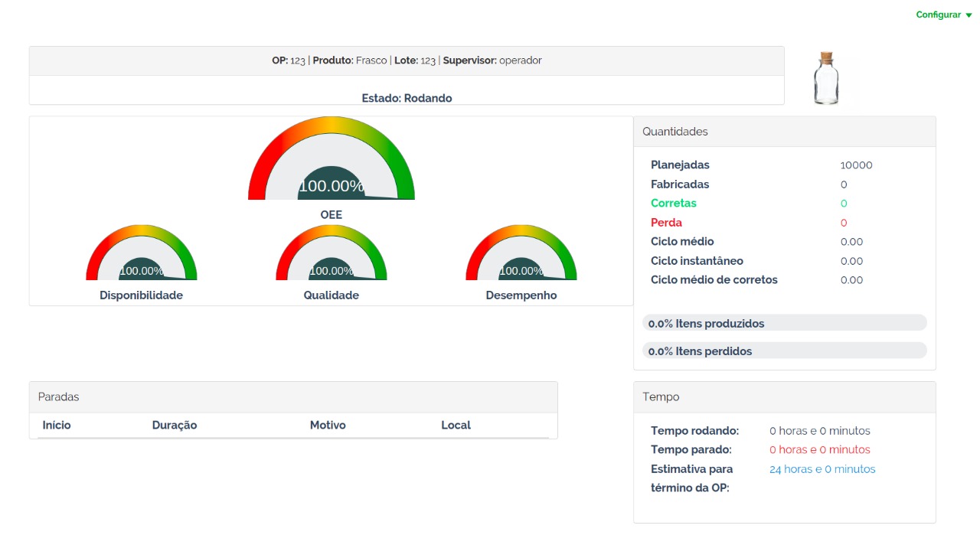Click the Tempo parado red value

coord(819,449)
